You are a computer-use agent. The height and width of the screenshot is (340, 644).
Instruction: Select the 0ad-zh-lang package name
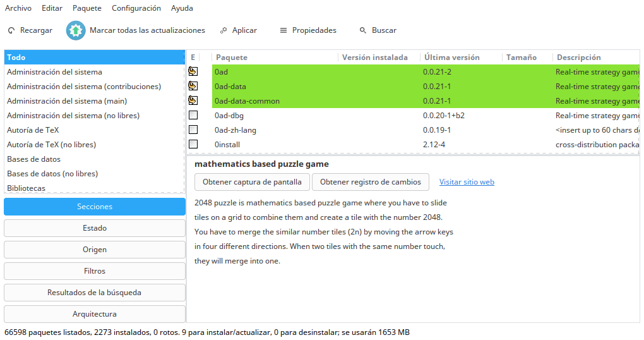(236, 130)
